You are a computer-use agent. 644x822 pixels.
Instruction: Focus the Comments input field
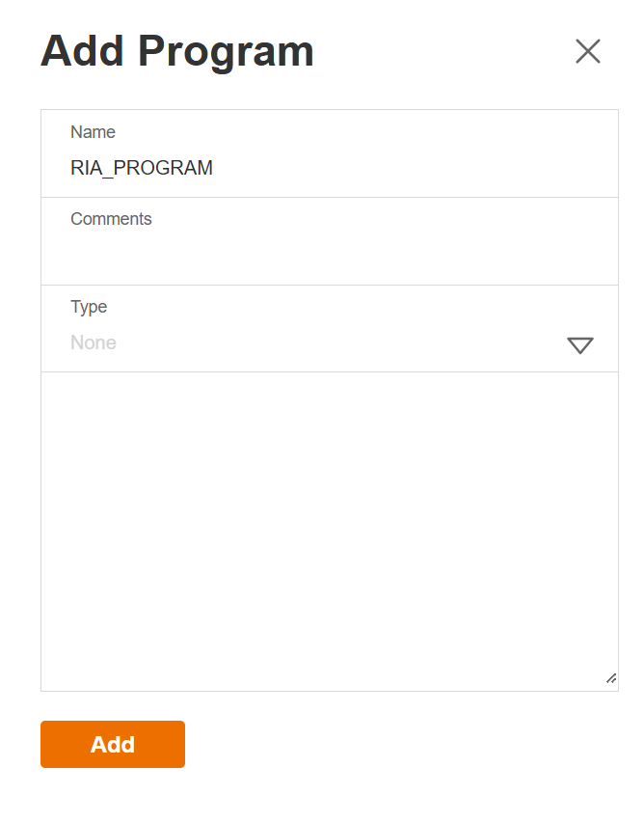click(x=328, y=255)
